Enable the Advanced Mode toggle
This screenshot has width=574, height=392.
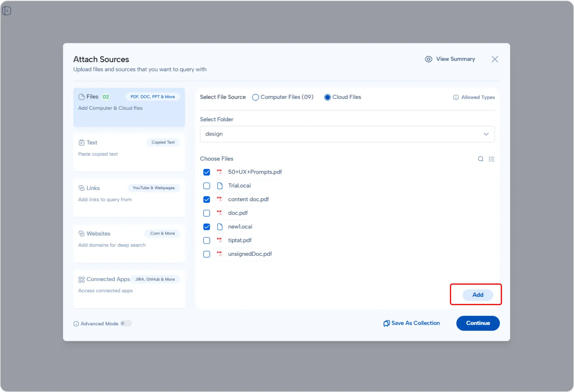point(126,323)
